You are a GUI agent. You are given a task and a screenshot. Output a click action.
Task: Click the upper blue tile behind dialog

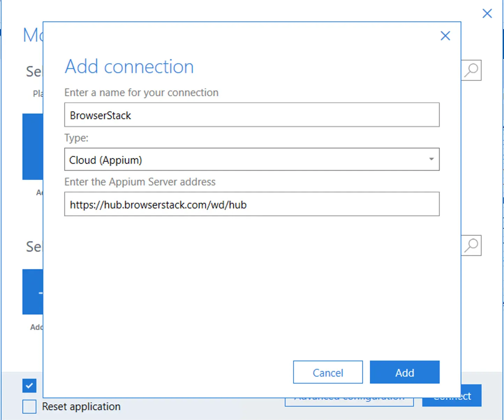[x=32, y=147]
